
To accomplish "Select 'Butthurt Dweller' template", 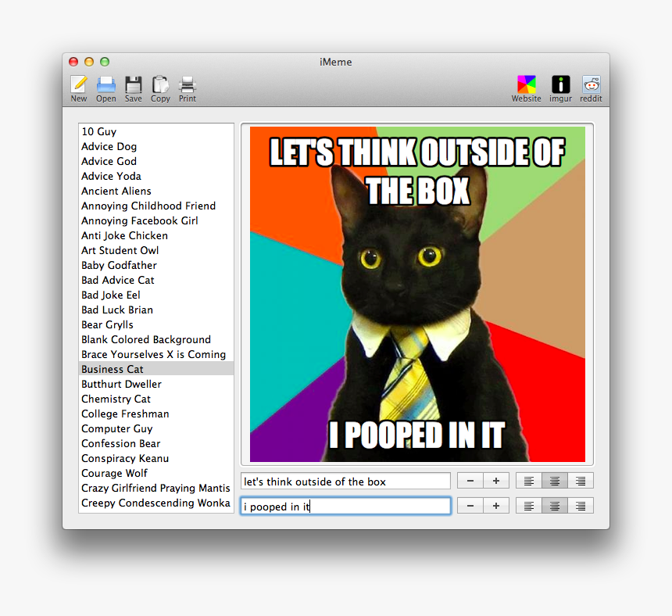I will (x=156, y=384).
